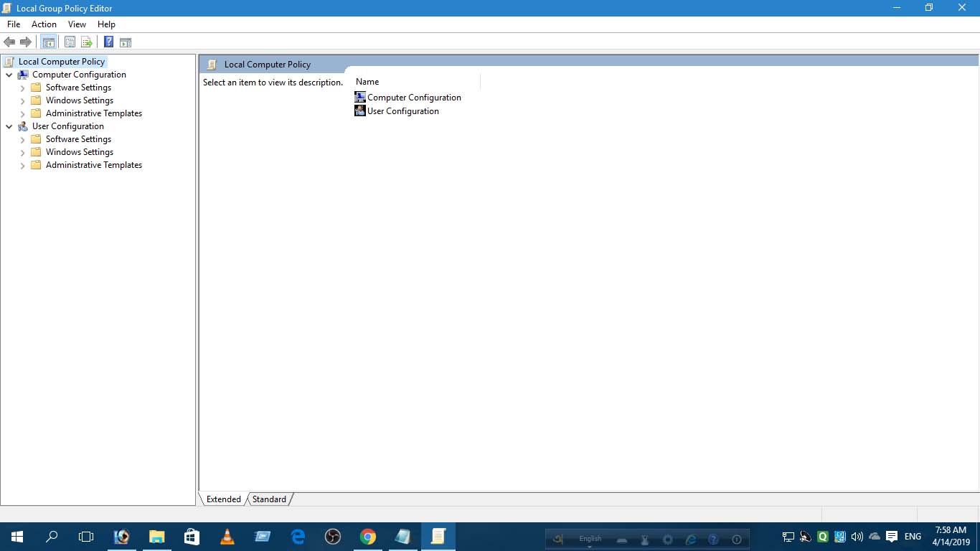Select Computer Configuration in the tree
The image size is (980, 551).
tap(79, 75)
